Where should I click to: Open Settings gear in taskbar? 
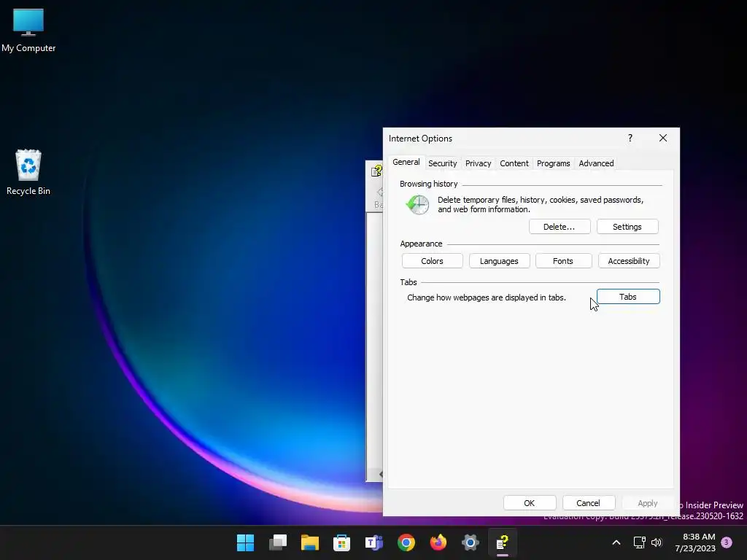pos(470,542)
